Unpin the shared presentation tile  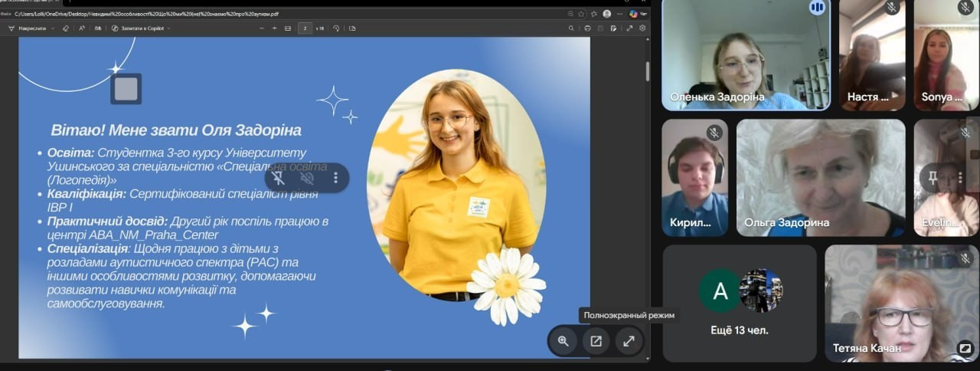[x=279, y=178]
